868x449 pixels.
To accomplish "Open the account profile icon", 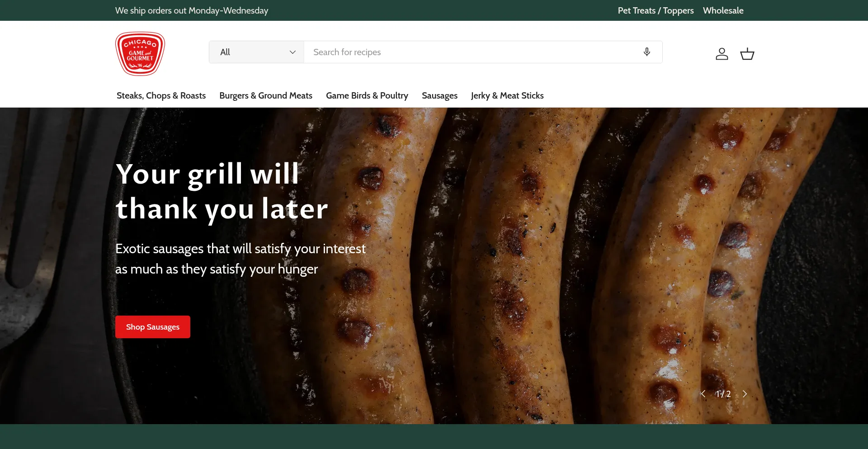I will coord(722,54).
